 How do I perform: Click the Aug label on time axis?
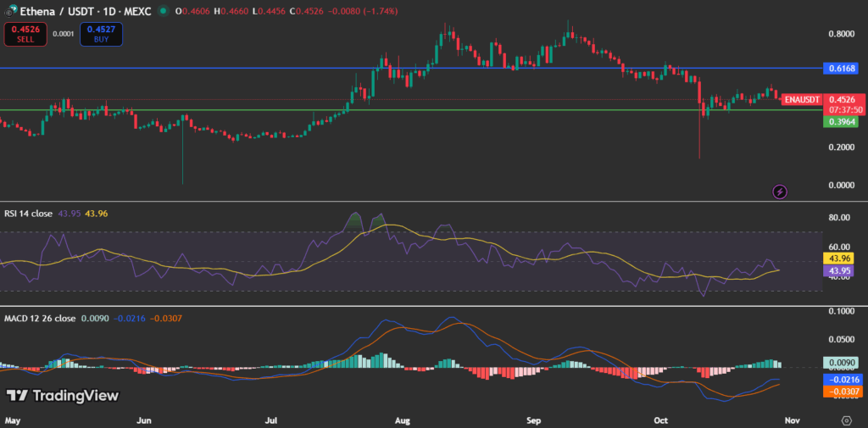coord(403,420)
